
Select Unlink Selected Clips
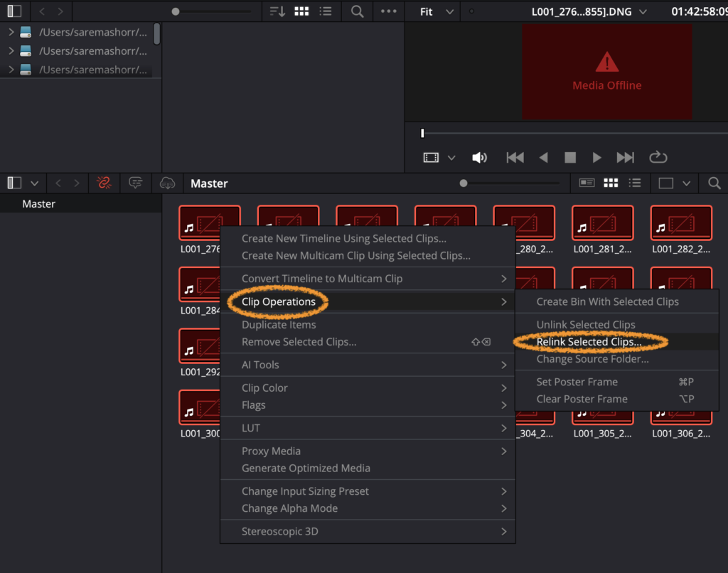click(586, 325)
